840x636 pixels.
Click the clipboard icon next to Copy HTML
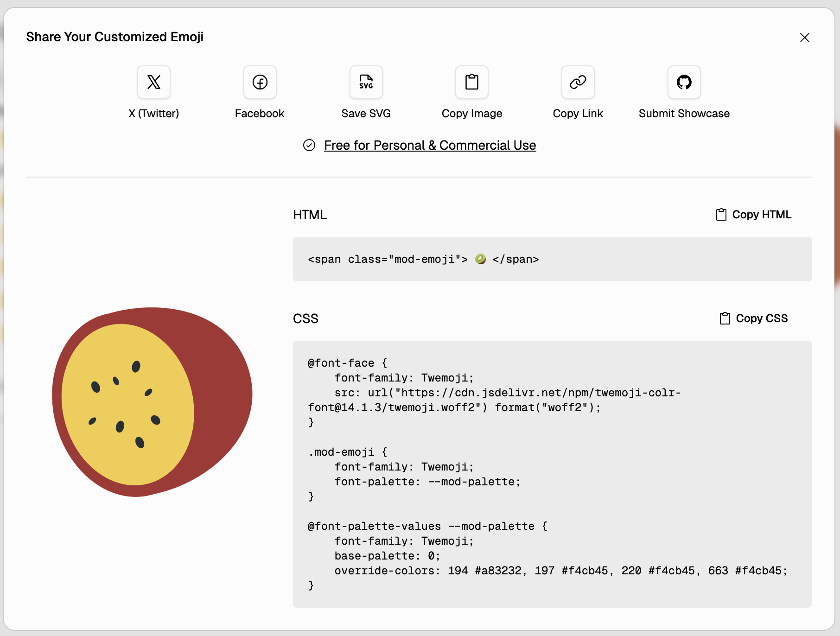click(720, 215)
